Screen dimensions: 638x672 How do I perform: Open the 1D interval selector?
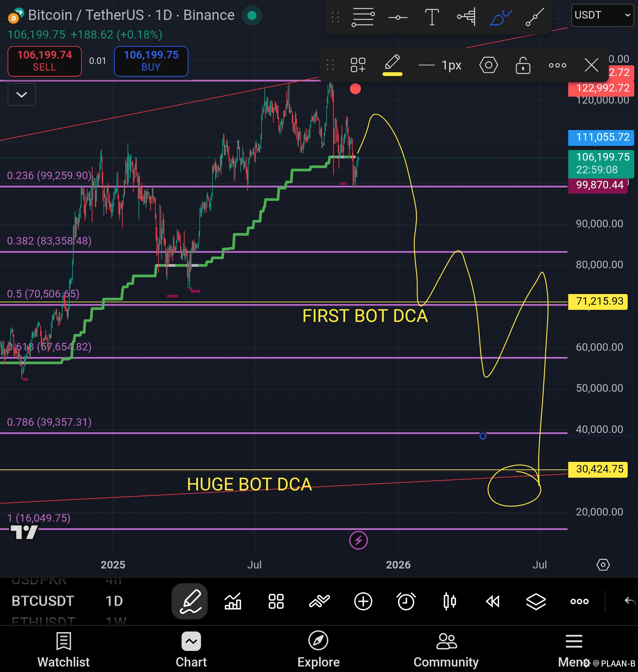(x=114, y=601)
